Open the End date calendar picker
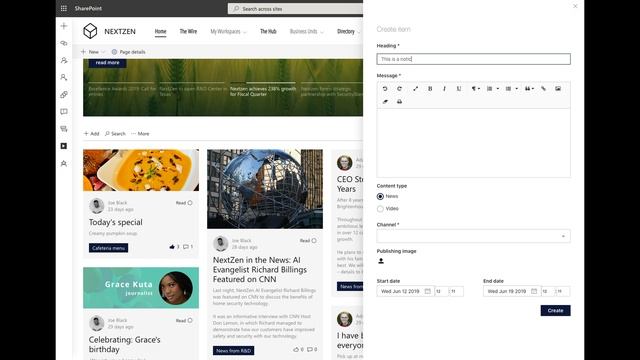 click(x=534, y=291)
